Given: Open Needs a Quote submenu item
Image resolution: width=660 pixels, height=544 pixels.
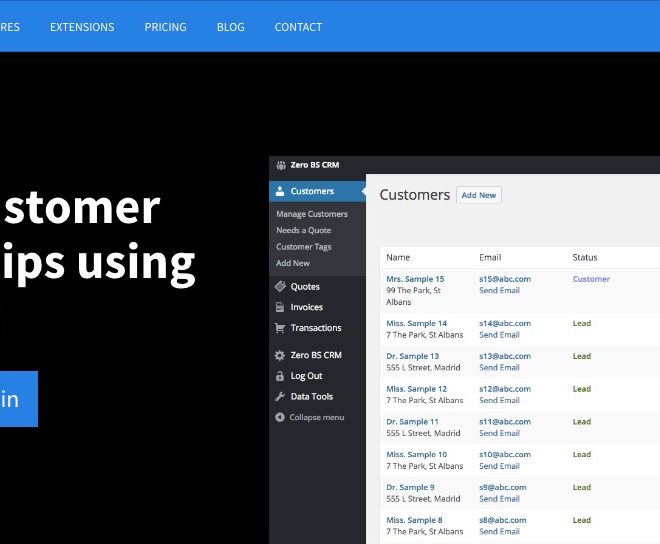Looking at the screenshot, I should tap(303, 230).
